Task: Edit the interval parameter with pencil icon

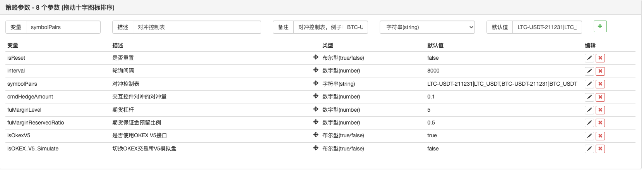Action: pyautogui.click(x=589, y=71)
